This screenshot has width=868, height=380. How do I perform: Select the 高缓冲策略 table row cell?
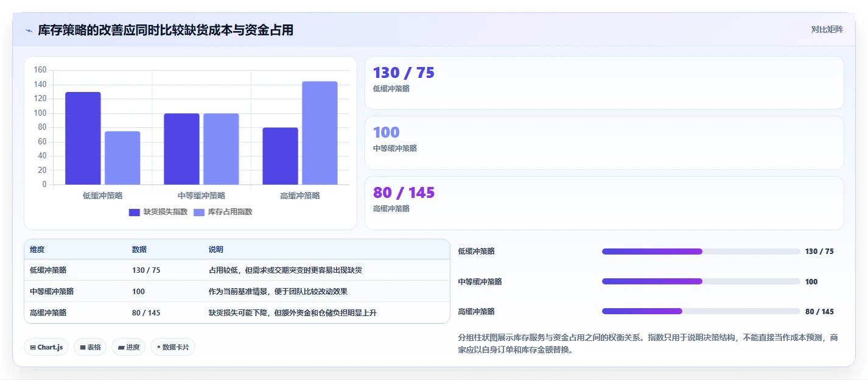click(48, 312)
